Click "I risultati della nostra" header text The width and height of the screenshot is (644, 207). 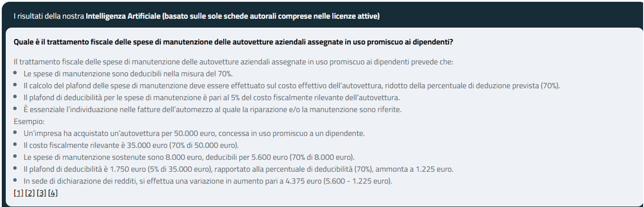click(x=49, y=16)
